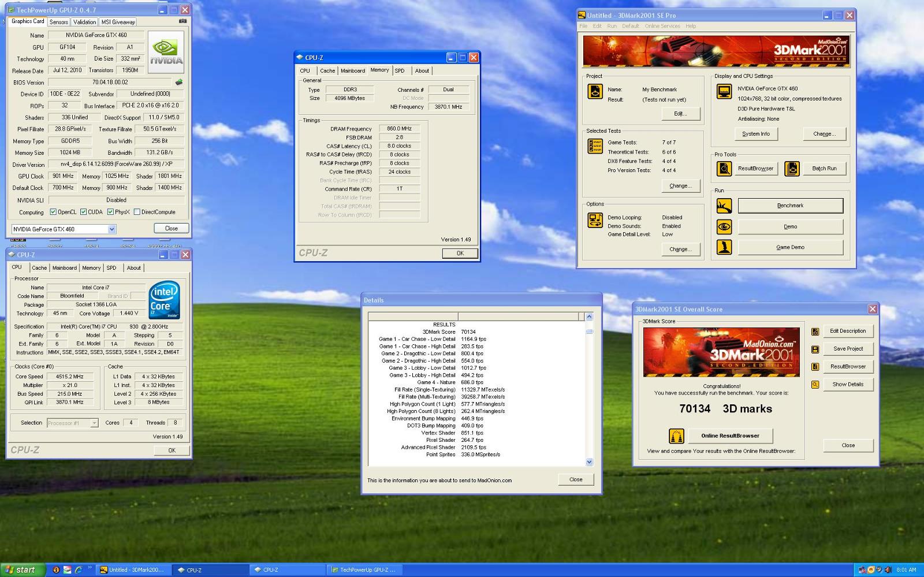Click the NVIDIA logo in GPU-Z
924x577 pixels.
pyautogui.click(x=166, y=52)
